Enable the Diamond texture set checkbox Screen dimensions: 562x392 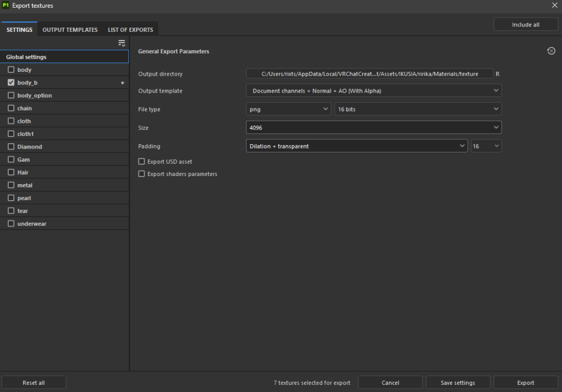pos(11,146)
